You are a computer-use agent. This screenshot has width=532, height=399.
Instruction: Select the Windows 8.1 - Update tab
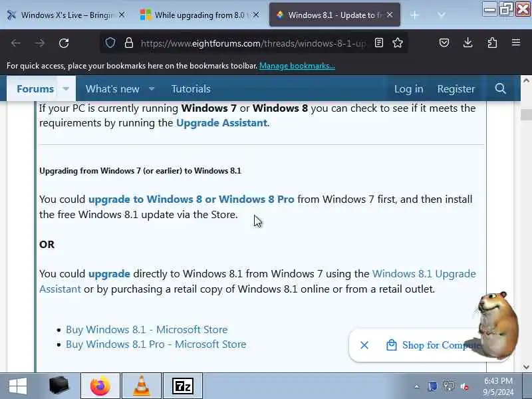click(334, 15)
